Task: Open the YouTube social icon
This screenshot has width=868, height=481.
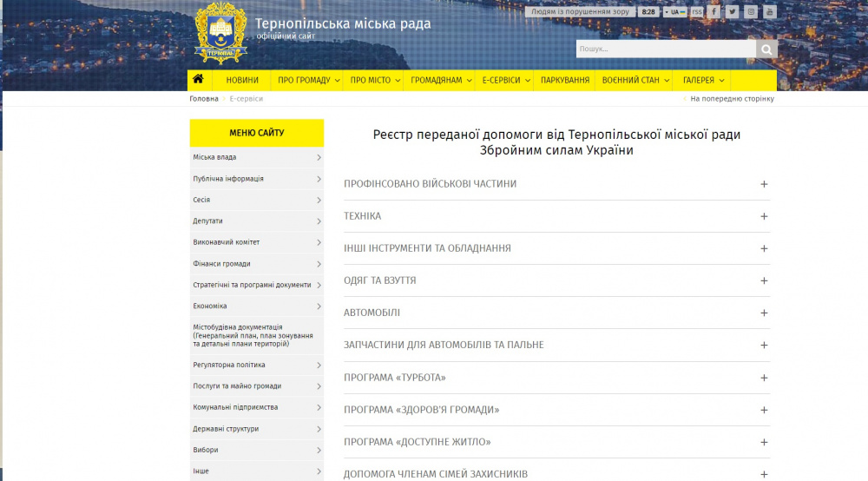Action: click(769, 11)
